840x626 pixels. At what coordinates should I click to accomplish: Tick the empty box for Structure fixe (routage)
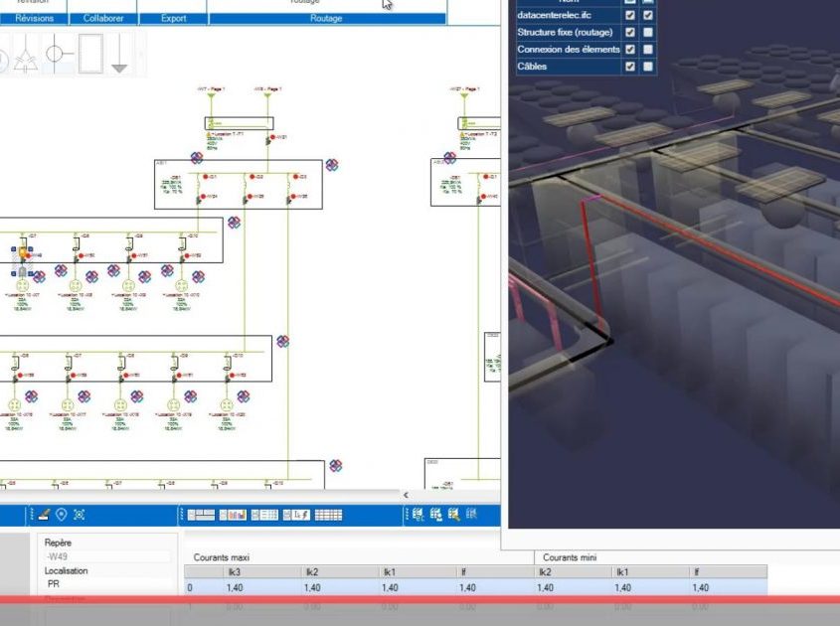(x=648, y=32)
